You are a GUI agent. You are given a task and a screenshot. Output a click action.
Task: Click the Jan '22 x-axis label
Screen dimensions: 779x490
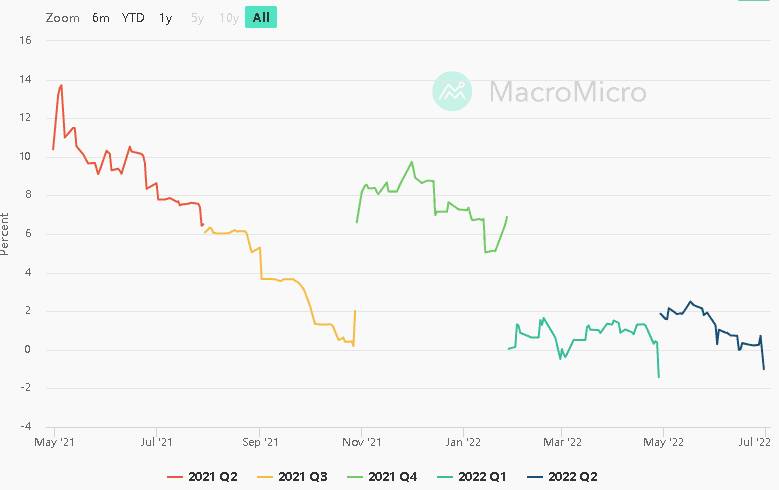pyautogui.click(x=463, y=441)
